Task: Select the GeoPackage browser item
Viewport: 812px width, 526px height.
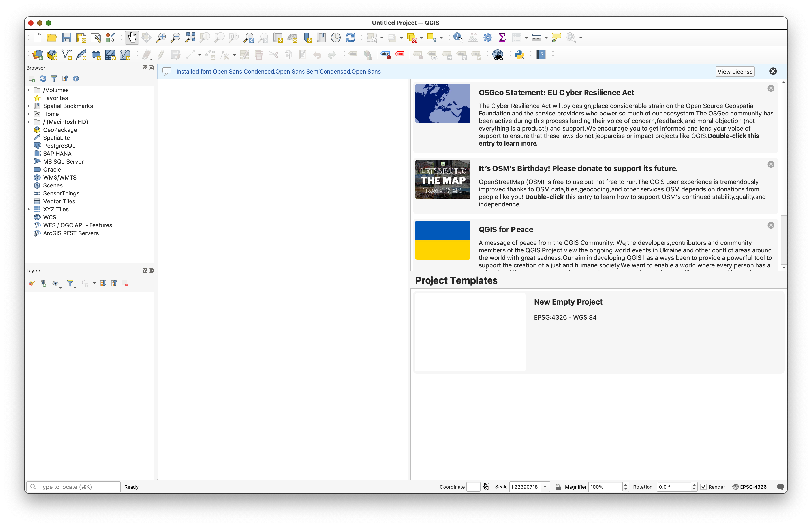Action: 60,130
